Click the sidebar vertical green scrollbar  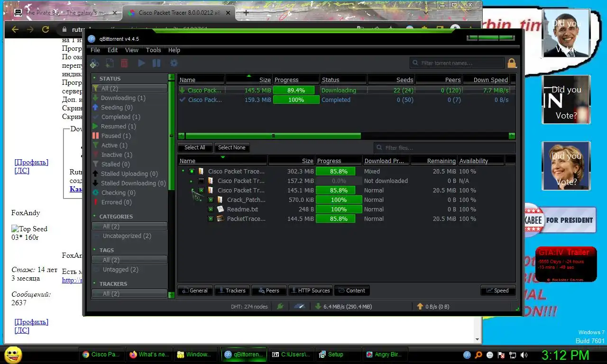click(172, 135)
